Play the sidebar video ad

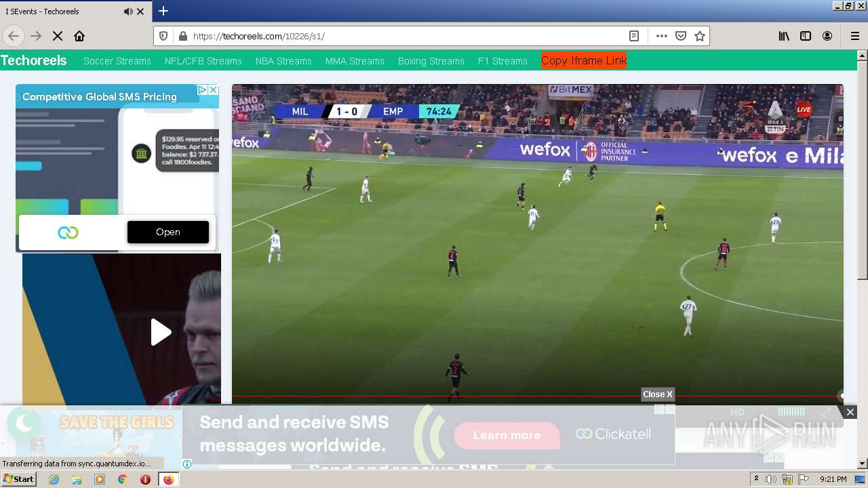tap(161, 332)
